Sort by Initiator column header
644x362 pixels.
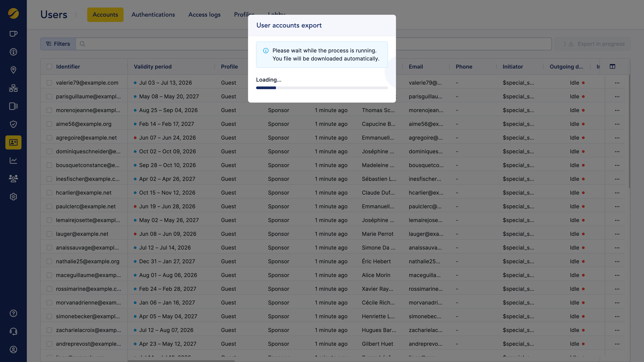tap(513, 67)
